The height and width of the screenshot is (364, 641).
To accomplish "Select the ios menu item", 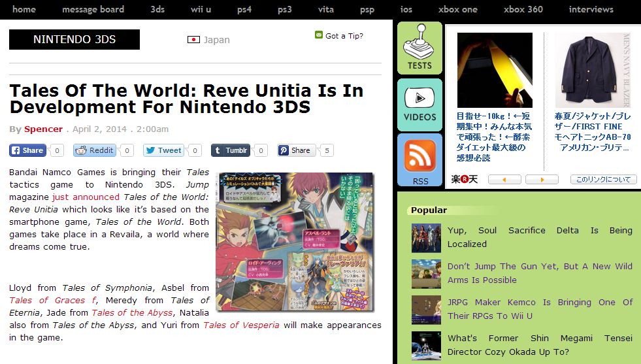I will pyautogui.click(x=406, y=9).
